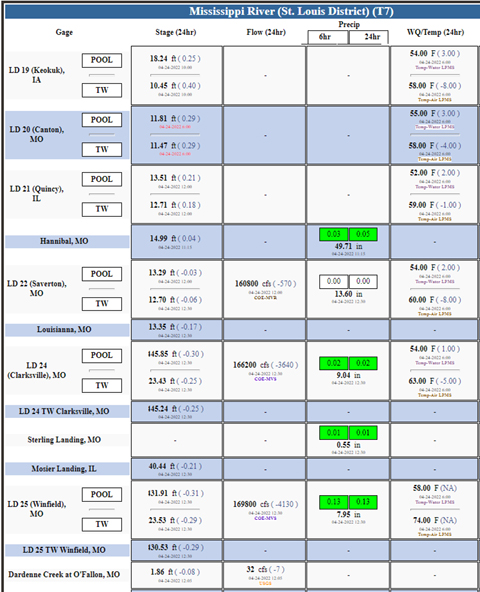Click the TW button for LD 24 Clarksville
Screen dimensions: 480x592
tap(102, 385)
